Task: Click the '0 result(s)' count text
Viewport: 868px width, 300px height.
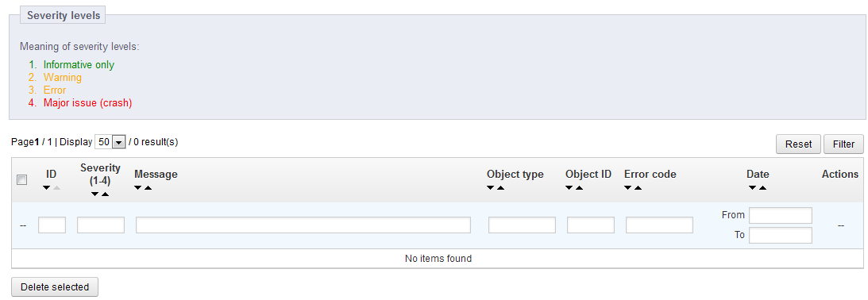Action: point(156,142)
